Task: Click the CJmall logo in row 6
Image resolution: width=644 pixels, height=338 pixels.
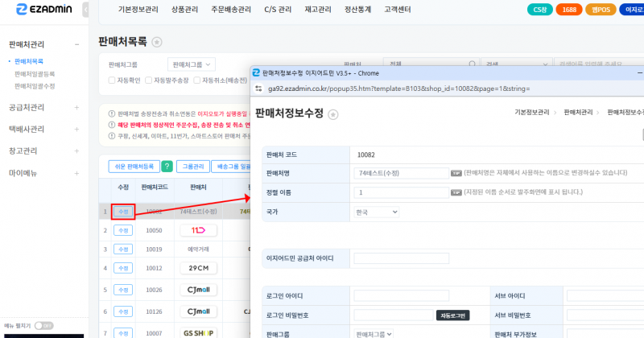Action: 198,311
